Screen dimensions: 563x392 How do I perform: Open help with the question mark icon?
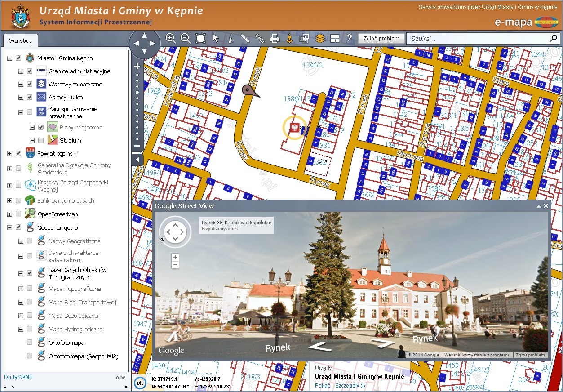[x=349, y=38]
